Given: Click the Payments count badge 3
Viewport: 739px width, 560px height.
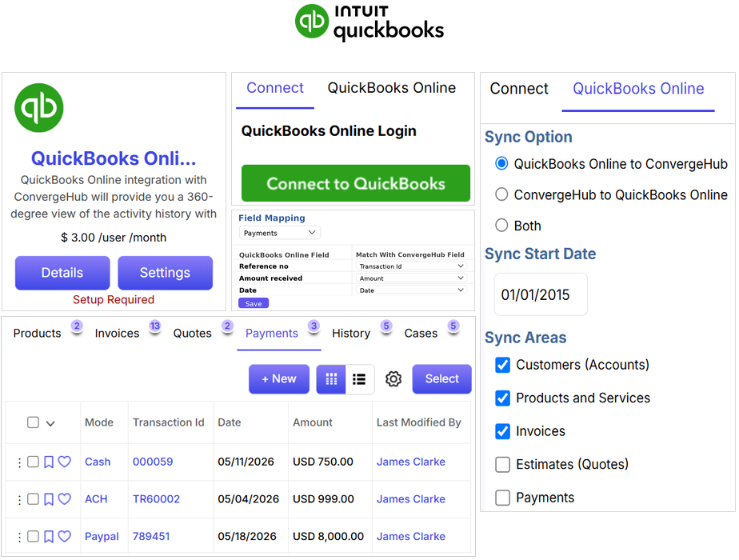Looking at the screenshot, I should pyautogui.click(x=314, y=326).
